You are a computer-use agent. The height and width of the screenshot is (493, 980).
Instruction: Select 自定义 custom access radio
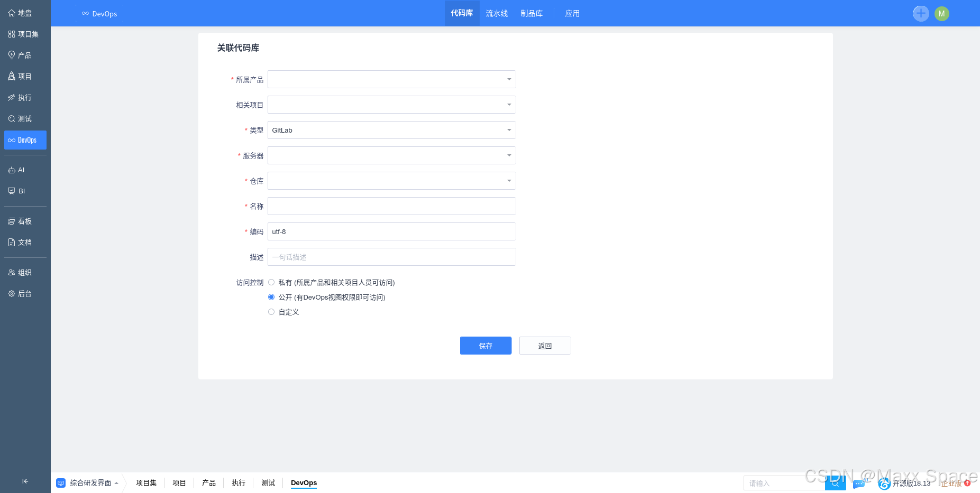coord(271,312)
